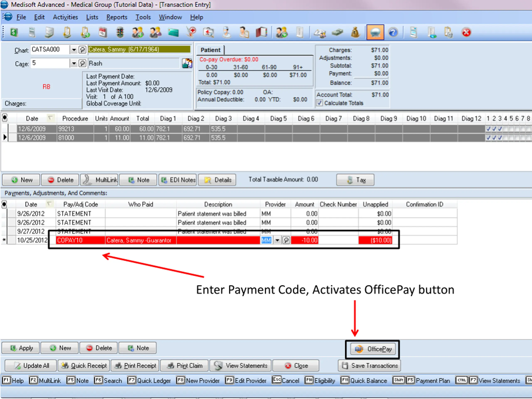Open Diagnosis Code List first-aid icon
The image size is (532, 399).
[x=208, y=32]
